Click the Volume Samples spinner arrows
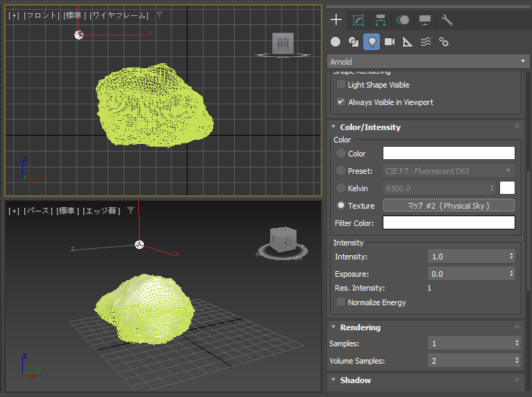 (x=517, y=361)
